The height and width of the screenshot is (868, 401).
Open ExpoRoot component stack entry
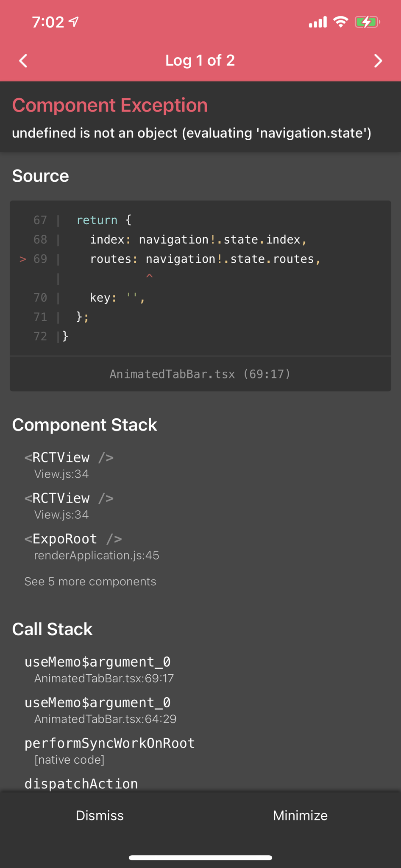[92, 546]
